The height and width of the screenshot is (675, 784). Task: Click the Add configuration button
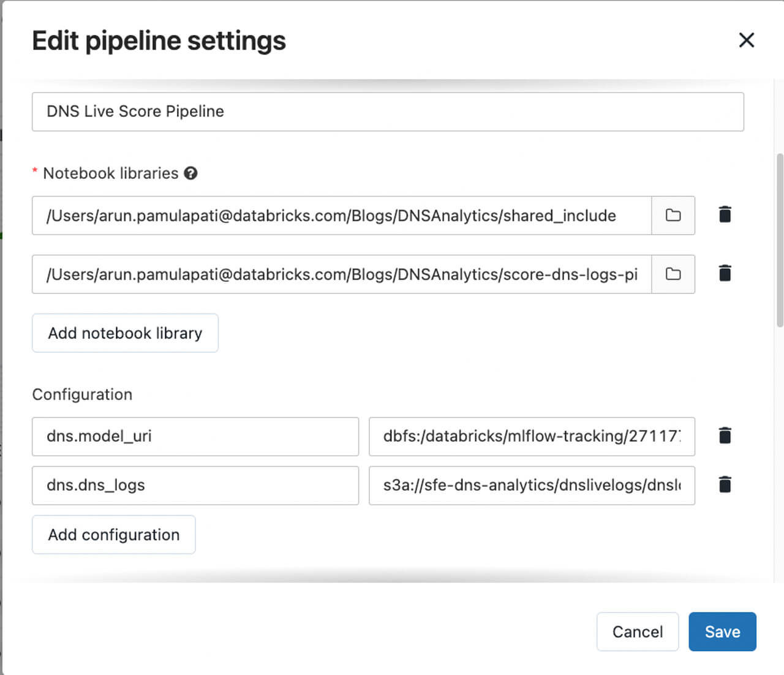114,535
